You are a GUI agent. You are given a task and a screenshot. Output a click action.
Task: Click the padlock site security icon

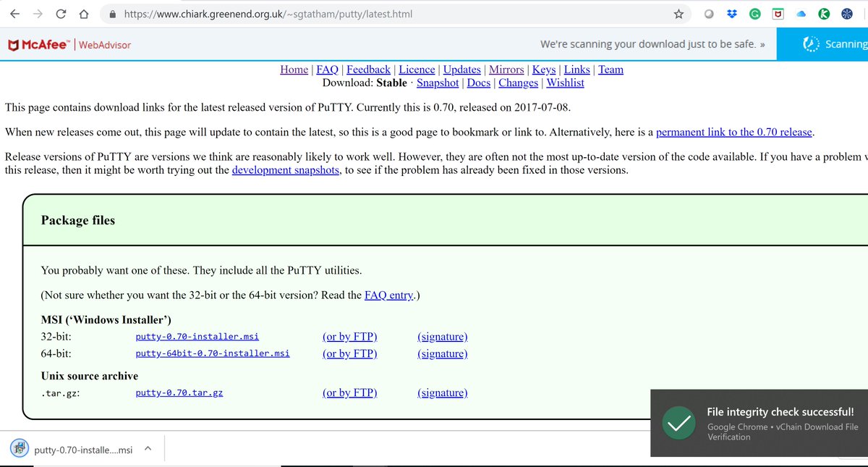tap(111, 14)
